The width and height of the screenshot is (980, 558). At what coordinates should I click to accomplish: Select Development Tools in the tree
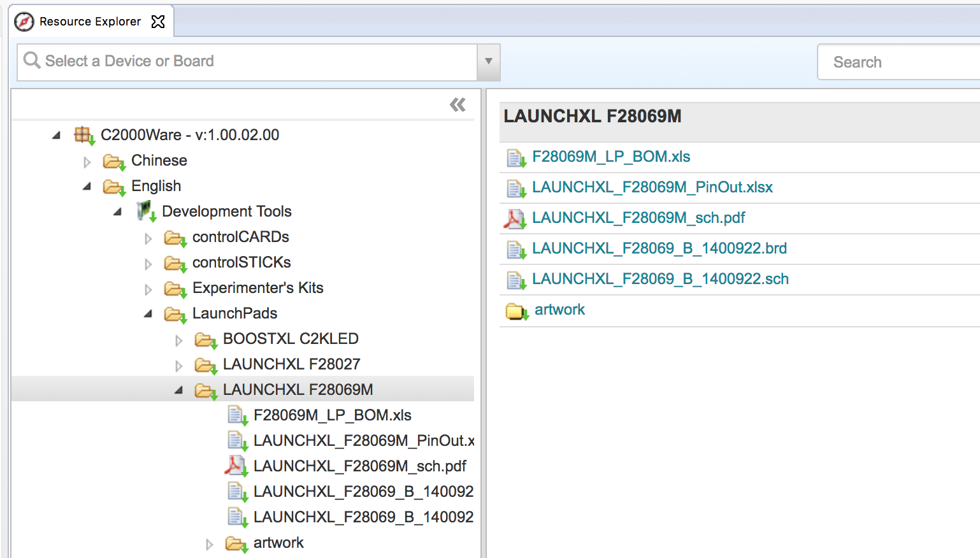point(227,211)
